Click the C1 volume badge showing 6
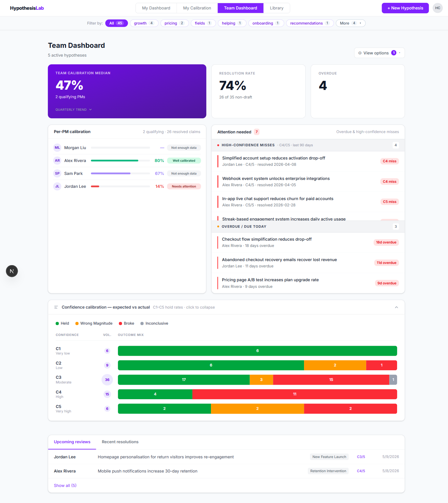The image size is (448, 503). point(107,351)
